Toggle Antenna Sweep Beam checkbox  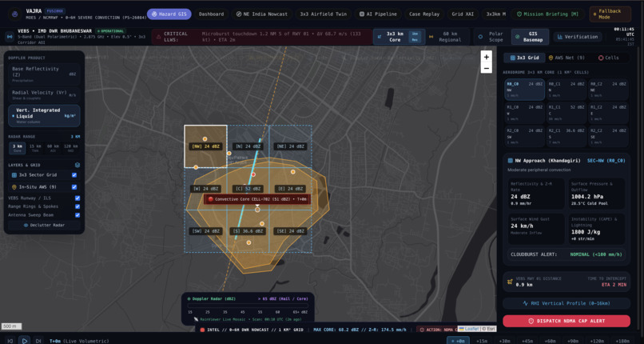click(78, 215)
